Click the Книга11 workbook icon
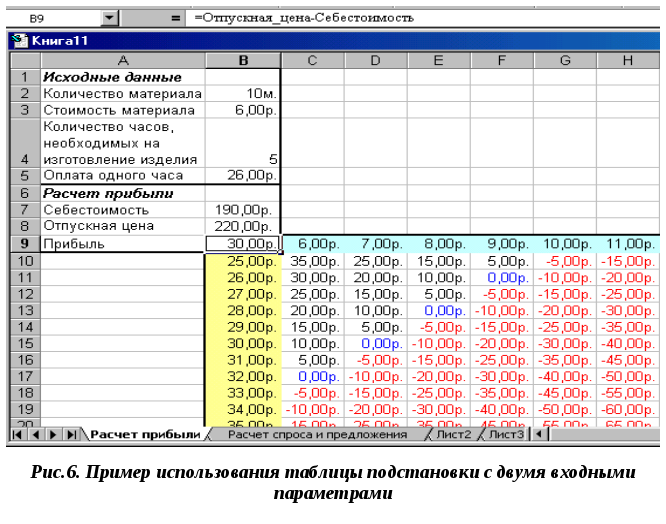 point(19,41)
